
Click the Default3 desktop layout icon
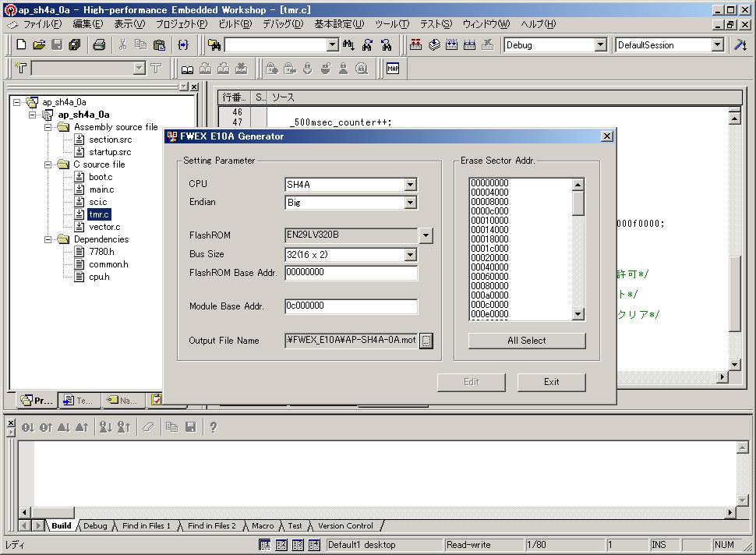click(298, 545)
